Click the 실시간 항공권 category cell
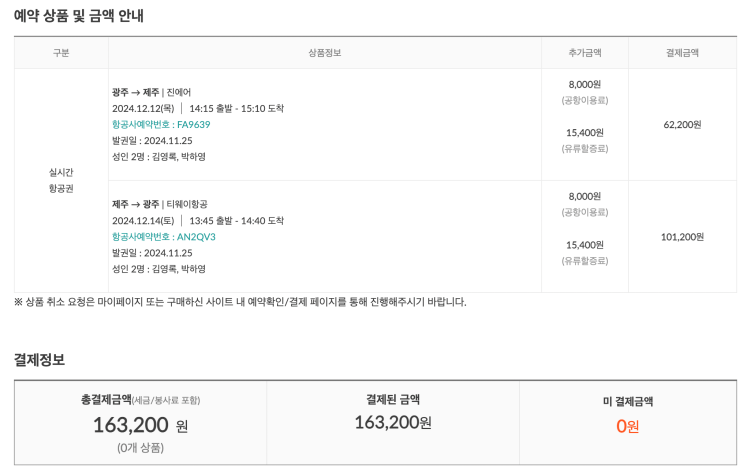 point(61,180)
